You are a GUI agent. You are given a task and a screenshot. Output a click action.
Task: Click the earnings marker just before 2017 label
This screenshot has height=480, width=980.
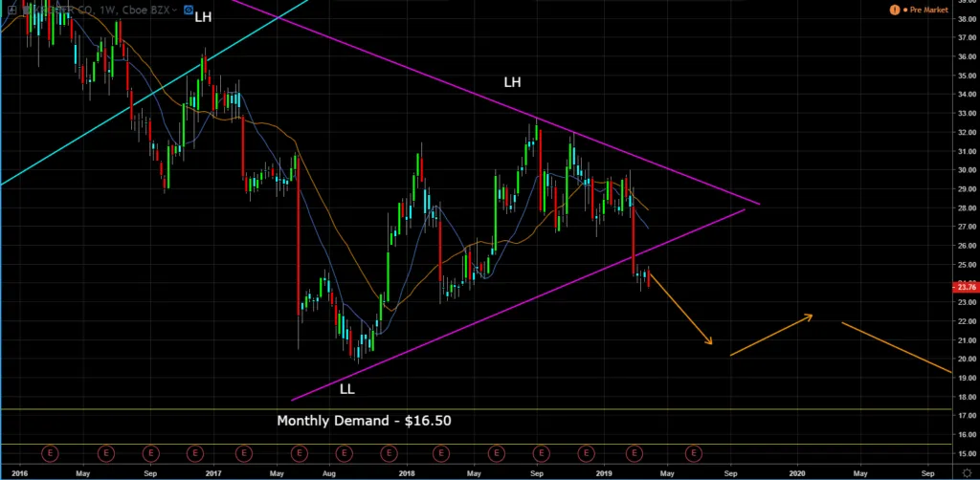[x=195, y=453]
